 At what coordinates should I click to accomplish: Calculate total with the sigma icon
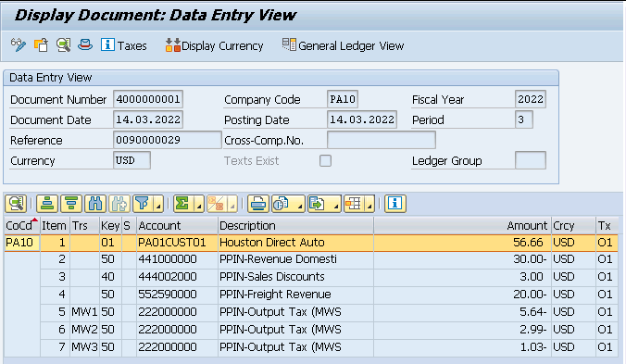click(182, 204)
